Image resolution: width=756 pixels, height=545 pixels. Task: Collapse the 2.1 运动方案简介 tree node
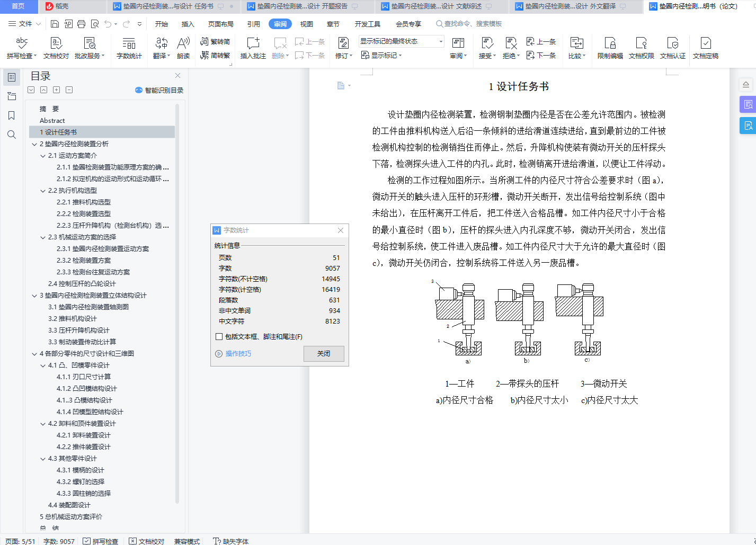click(x=43, y=156)
